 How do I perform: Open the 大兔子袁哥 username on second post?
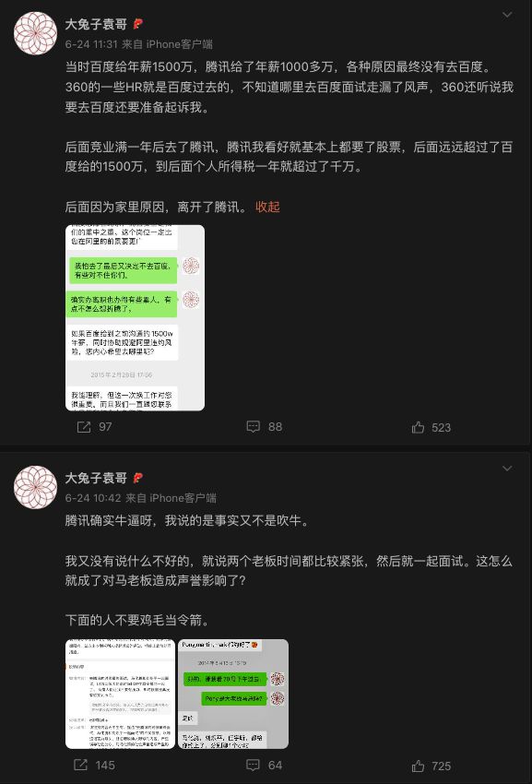tap(96, 478)
